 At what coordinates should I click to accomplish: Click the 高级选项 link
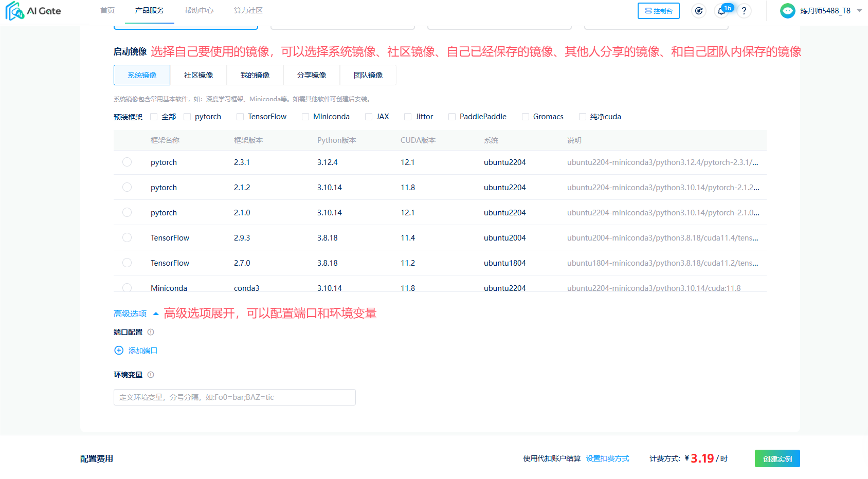point(130,314)
